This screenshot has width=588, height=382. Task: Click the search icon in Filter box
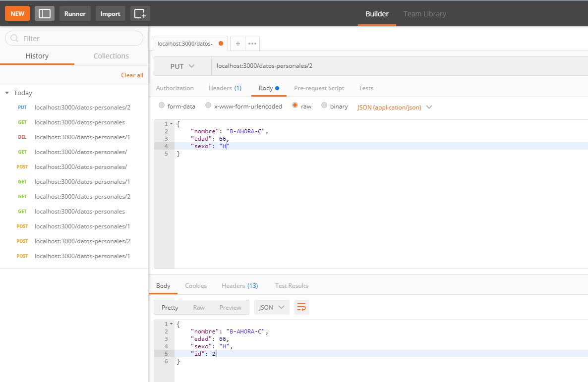coord(14,38)
